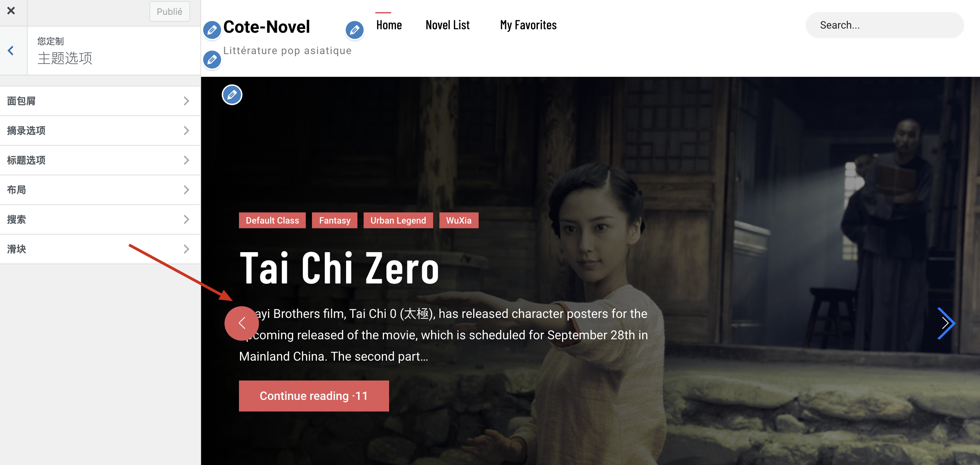Open the Novel List menu item
Viewport: 980px width, 465px height.
point(447,25)
